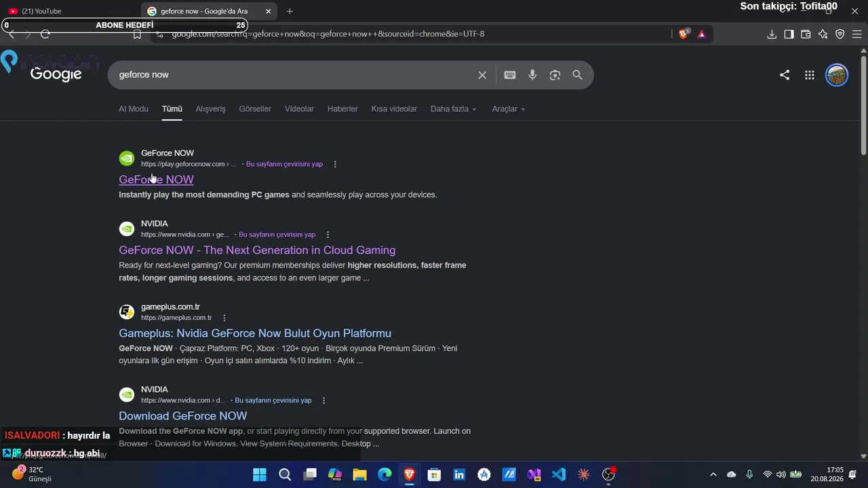Screen dimensions: 868x488
Task: Switch to the YouTube browser tab
Action: coord(71,11)
